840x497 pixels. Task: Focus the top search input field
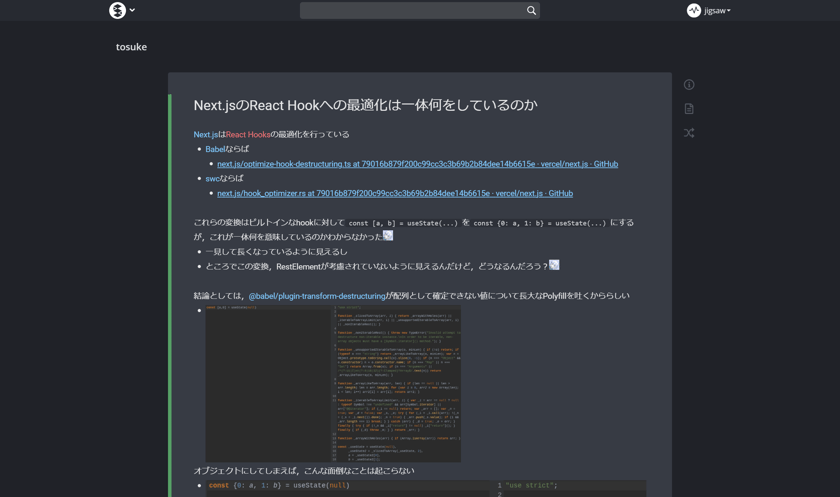coord(419,10)
